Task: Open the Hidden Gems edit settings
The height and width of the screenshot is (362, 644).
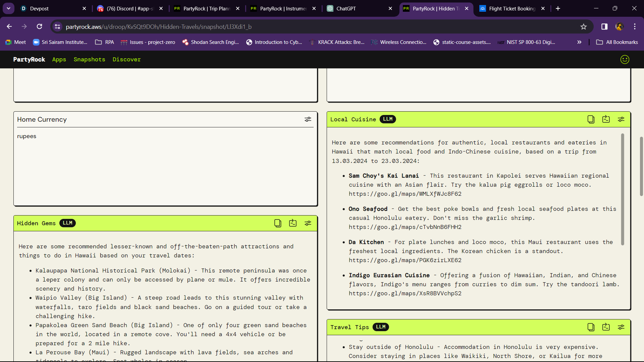Action: coord(308,223)
